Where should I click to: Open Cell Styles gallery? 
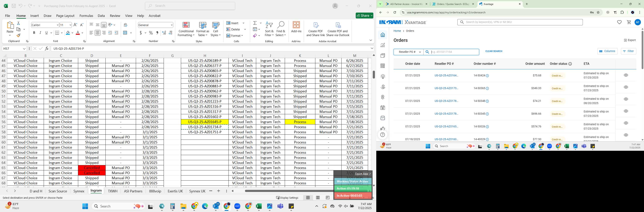(216, 29)
